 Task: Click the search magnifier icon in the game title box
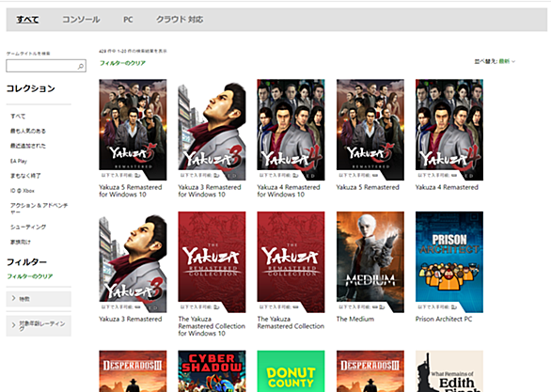pyautogui.click(x=81, y=66)
